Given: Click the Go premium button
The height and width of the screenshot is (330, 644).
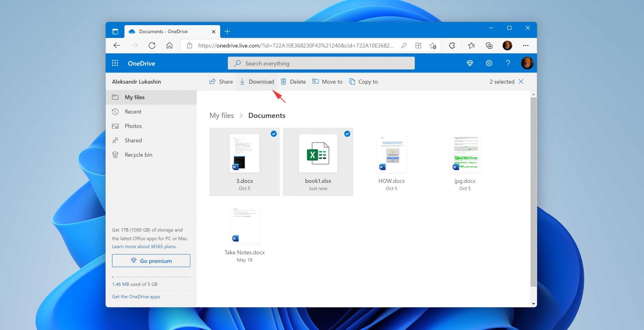Looking at the screenshot, I should (151, 261).
